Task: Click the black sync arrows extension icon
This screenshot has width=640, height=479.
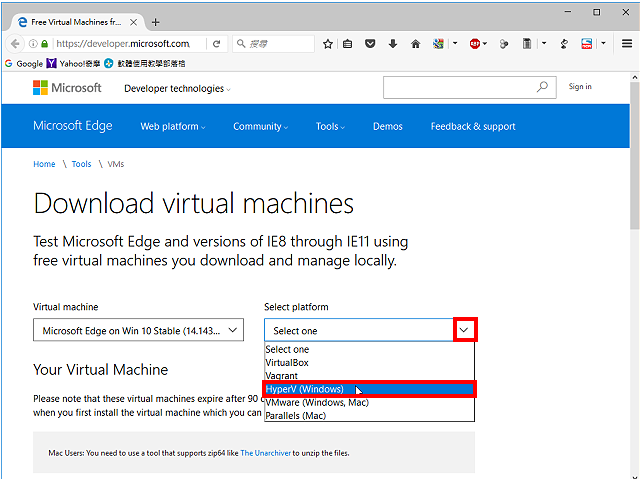Action: pos(564,44)
